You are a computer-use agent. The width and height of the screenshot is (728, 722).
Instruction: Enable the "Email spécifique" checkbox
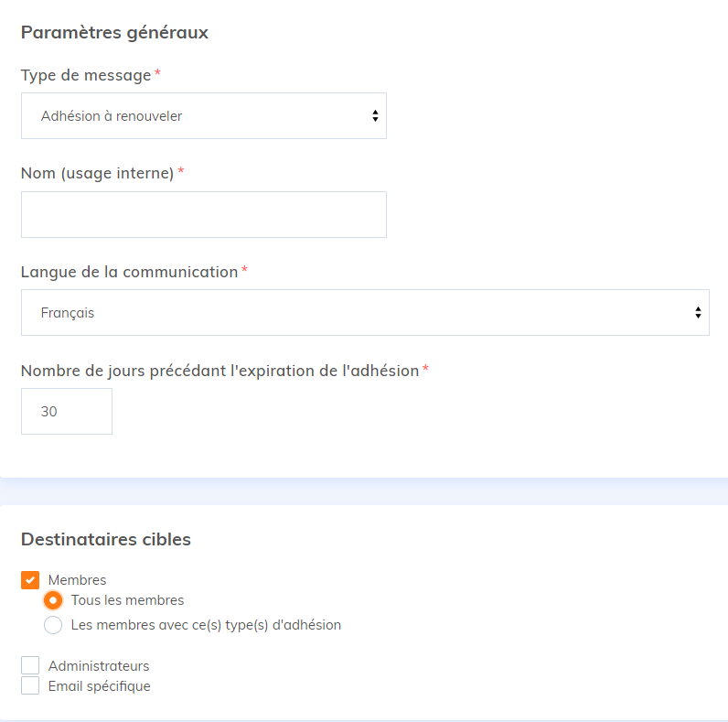(x=30, y=686)
